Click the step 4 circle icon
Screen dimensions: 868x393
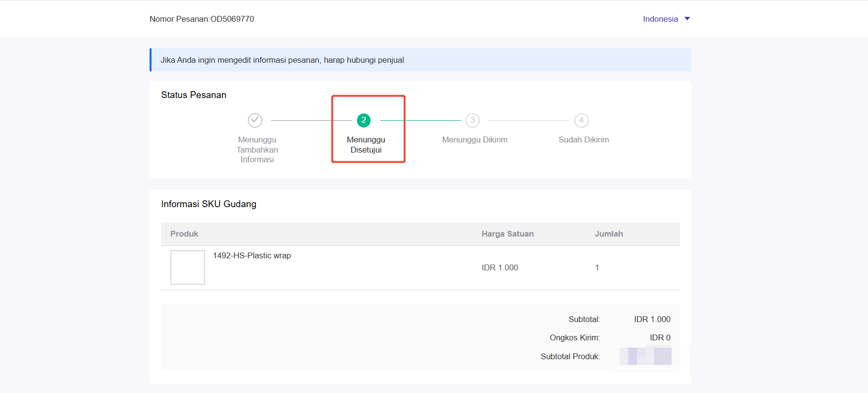click(x=581, y=120)
